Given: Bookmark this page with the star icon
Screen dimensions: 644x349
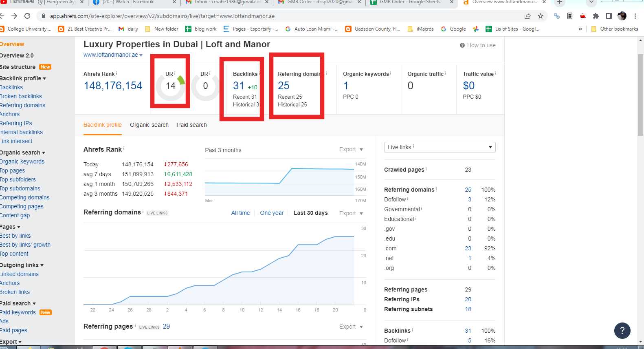Looking at the screenshot, I should point(541,16).
